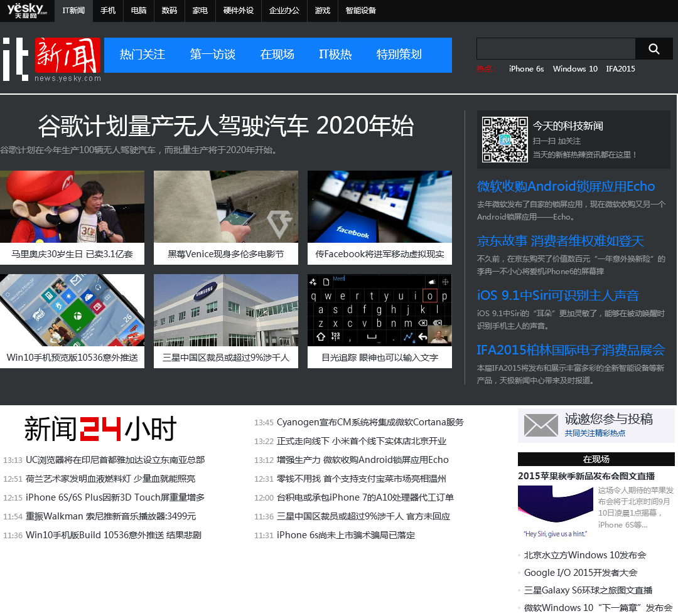Switch to 特别策划 section
This screenshot has height=616, width=678.
coord(399,55)
